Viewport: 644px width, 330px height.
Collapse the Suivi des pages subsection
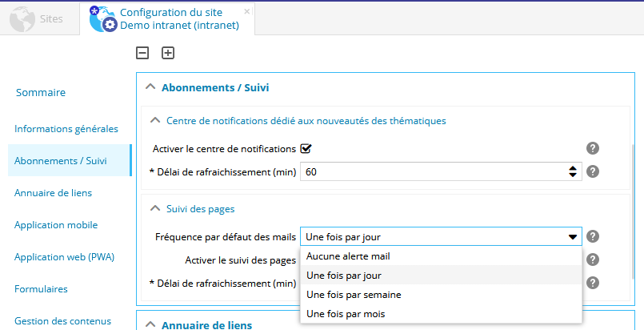click(155, 208)
